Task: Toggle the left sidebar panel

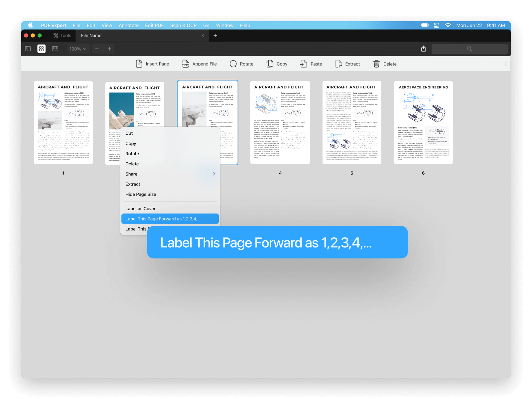Action: click(28, 49)
